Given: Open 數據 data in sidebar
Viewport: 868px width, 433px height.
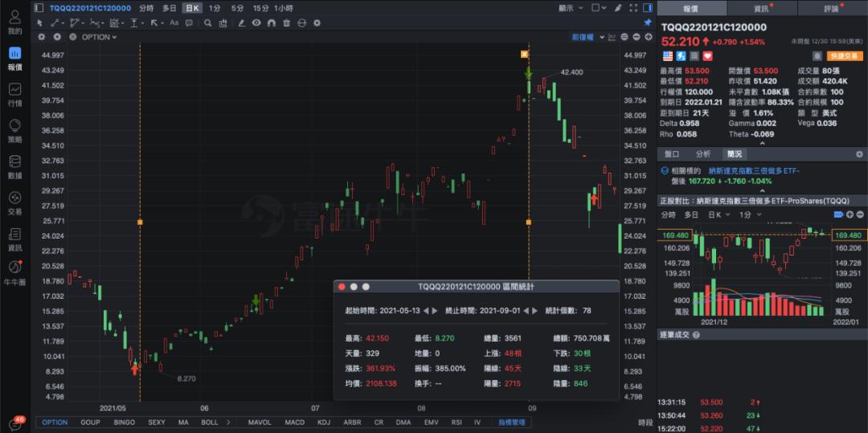Looking at the screenshot, I should pyautogui.click(x=15, y=167).
